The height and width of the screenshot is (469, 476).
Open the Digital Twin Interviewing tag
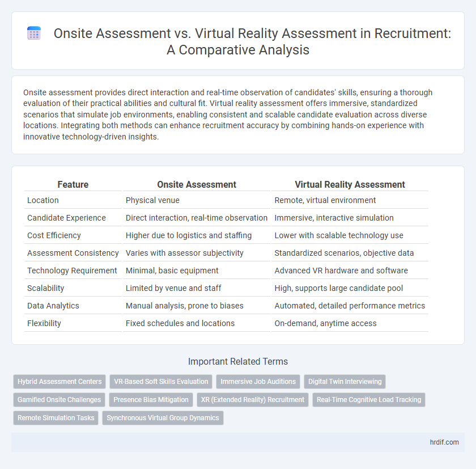click(x=345, y=382)
